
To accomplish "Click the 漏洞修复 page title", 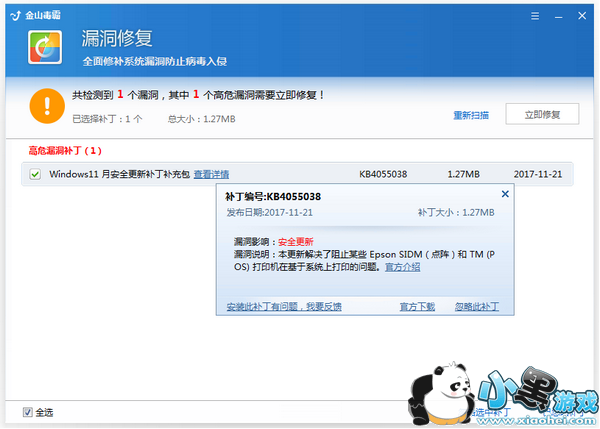I will (117, 38).
